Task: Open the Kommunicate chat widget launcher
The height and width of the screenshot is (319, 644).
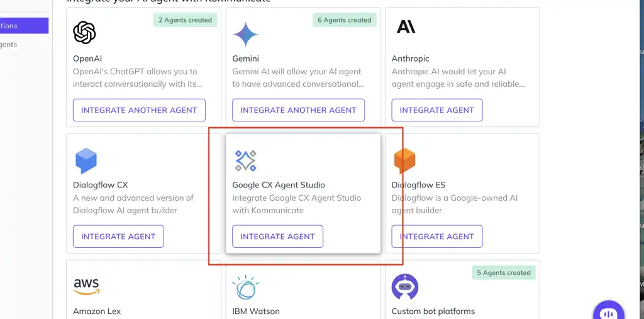Action: [x=609, y=311]
